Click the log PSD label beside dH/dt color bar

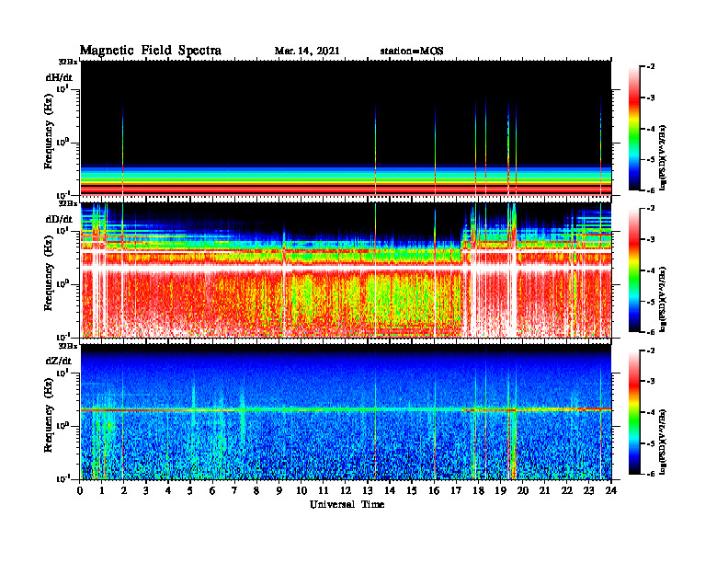tap(663, 158)
